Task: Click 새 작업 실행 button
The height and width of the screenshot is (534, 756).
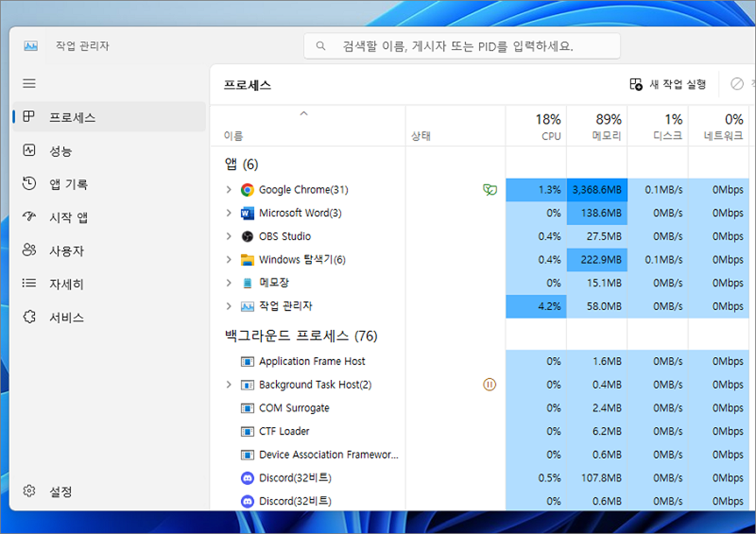Action: pyautogui.click(x=668, y=84)
